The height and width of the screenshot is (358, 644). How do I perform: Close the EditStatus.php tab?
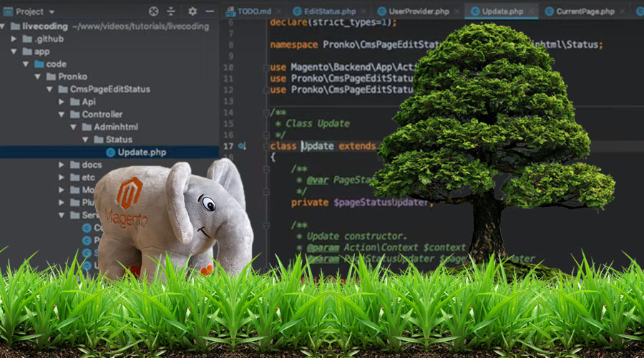pyautogui.click(x=364, y=11)
